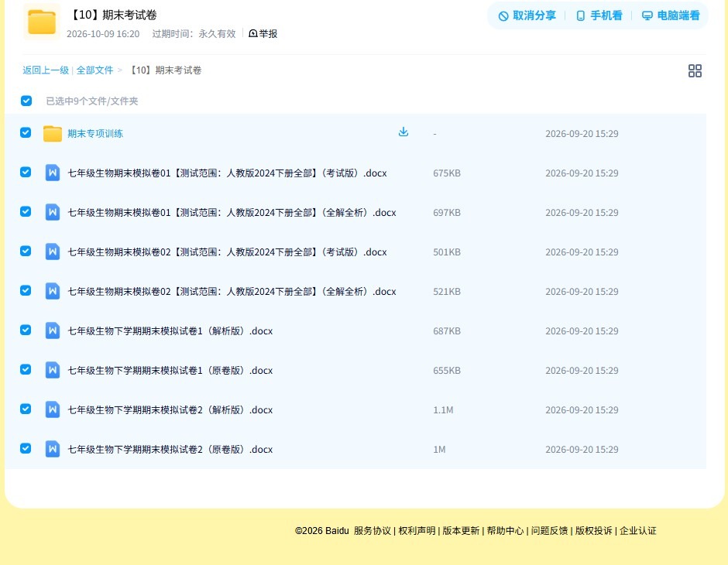Uncheck 期末模拟试卷1（原卷版）.docx checkbox
Viewport: 728px width, 565px height.
26,369
